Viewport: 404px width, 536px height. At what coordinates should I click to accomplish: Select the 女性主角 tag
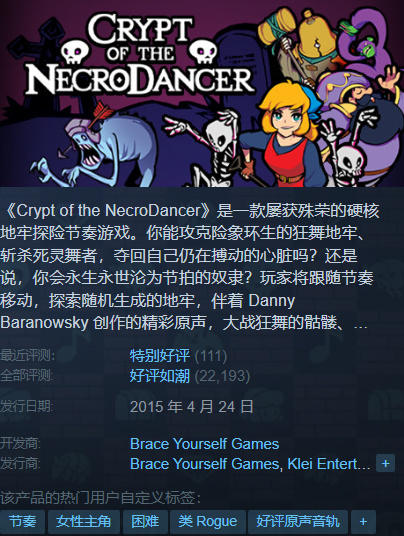(x=84, y=522)
